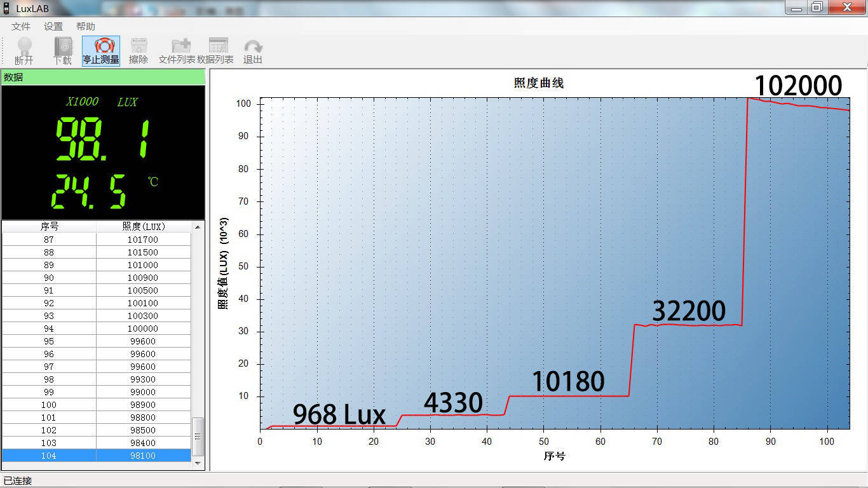
Task: Open the 帮助 menu
Action: pos(86,26)
